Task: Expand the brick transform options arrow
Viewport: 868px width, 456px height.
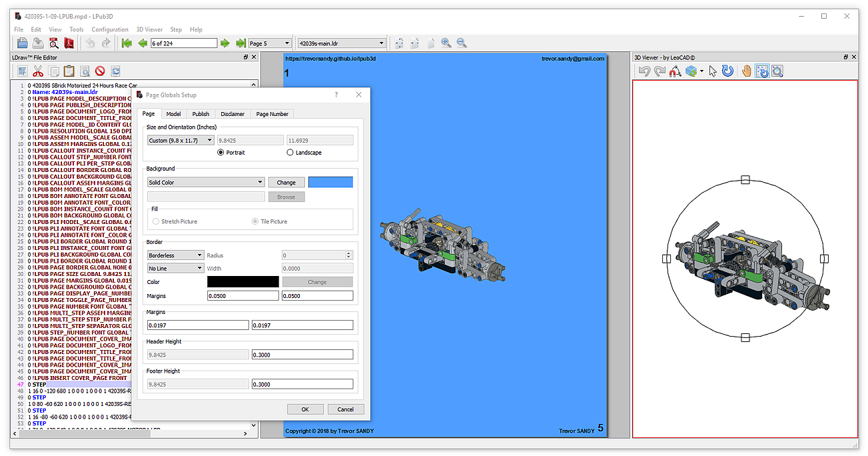Action: (x=701, y=71)
